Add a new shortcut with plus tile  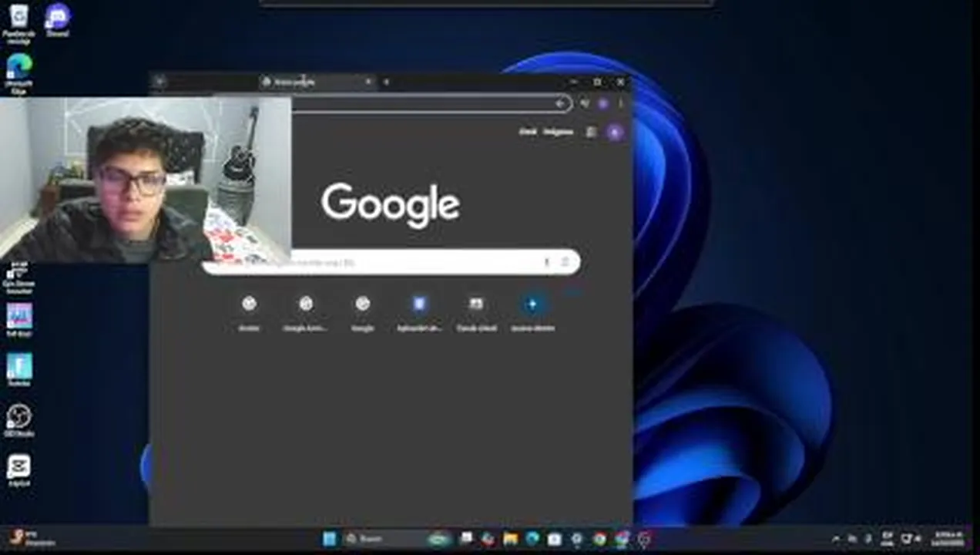click(x=532, y=311)
